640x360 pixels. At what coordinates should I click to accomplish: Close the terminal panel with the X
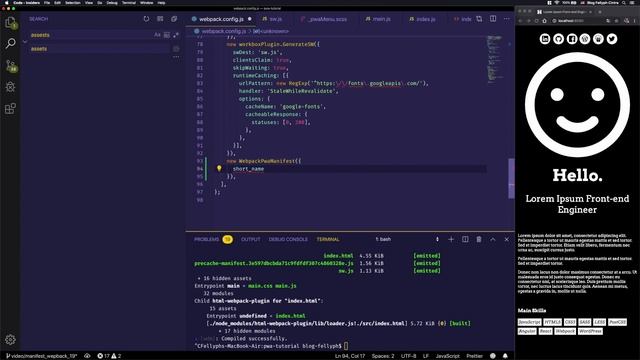pos(507,239)
